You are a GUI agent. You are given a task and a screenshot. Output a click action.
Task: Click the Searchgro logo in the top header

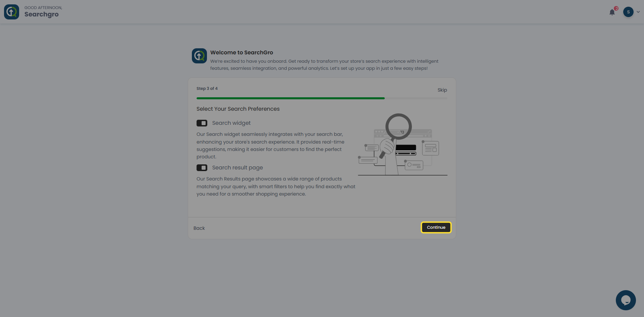[x=11, y=12]
